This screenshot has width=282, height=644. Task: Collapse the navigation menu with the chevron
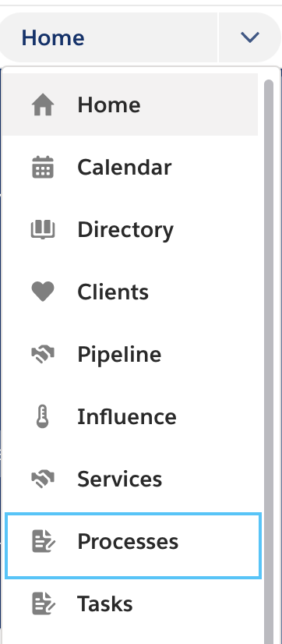[x=250, y=37]
